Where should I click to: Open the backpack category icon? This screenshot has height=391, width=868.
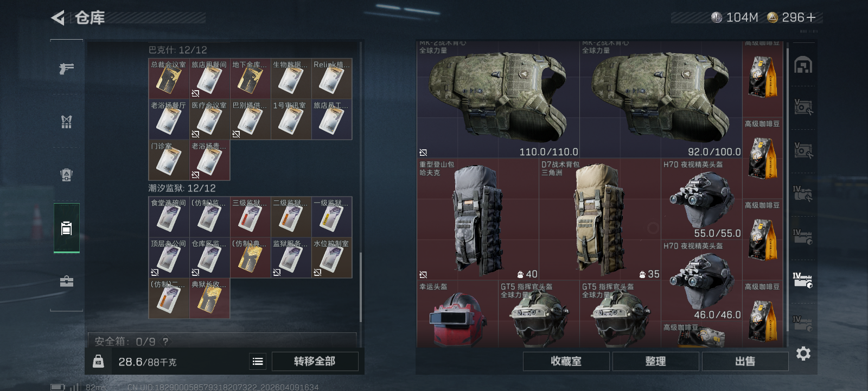tap(66, 175)
